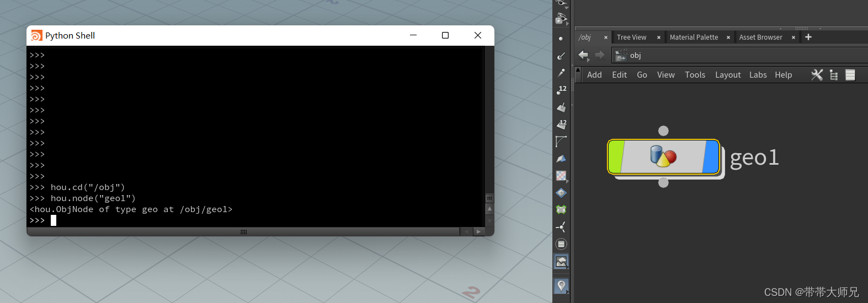Click the output connector below geo1 node
The image size is (868, 303).
pyautogui.click(x=663, y=182)
